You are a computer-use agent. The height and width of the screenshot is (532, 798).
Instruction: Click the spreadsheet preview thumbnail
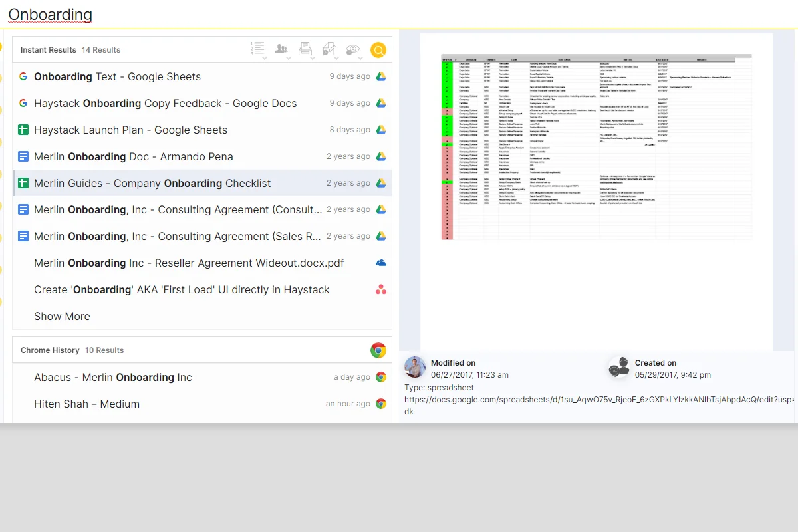click(597, 146)
